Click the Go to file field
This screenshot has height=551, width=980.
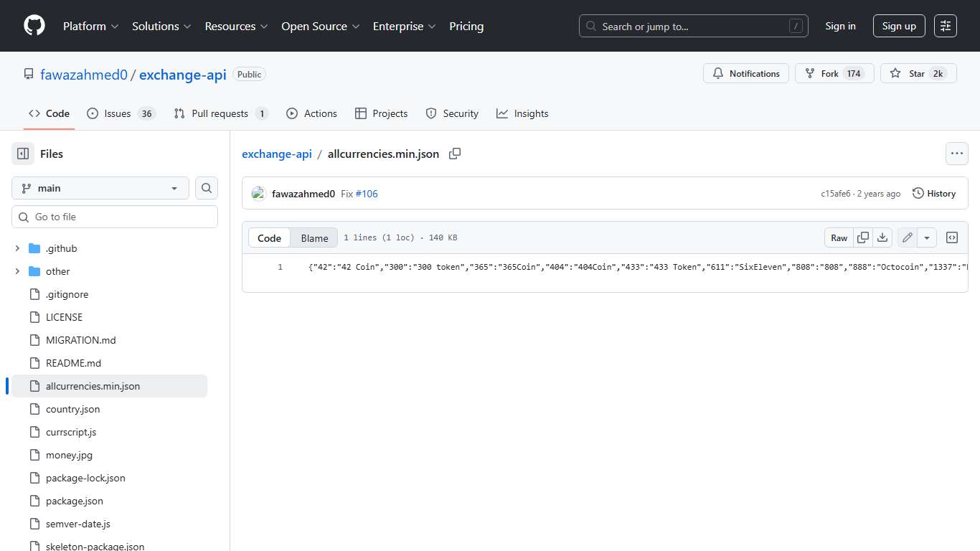point(115,216)
